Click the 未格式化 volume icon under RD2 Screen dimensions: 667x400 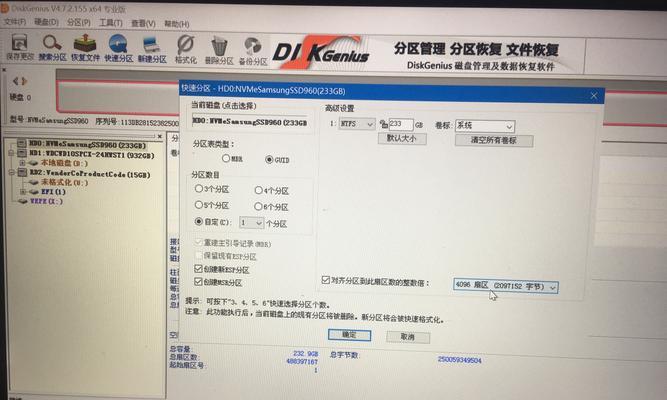[34, 183]
